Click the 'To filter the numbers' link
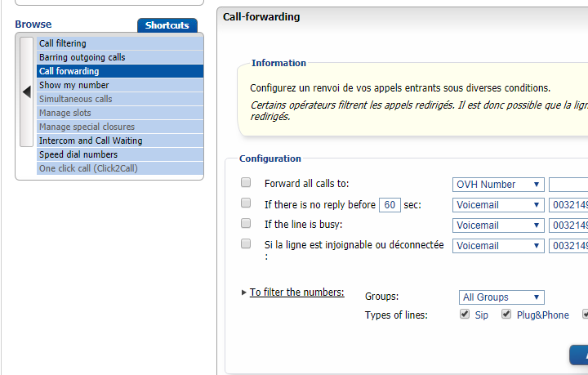Image resolution: width=588 pixels, height=375 pixels. [296, 292]
